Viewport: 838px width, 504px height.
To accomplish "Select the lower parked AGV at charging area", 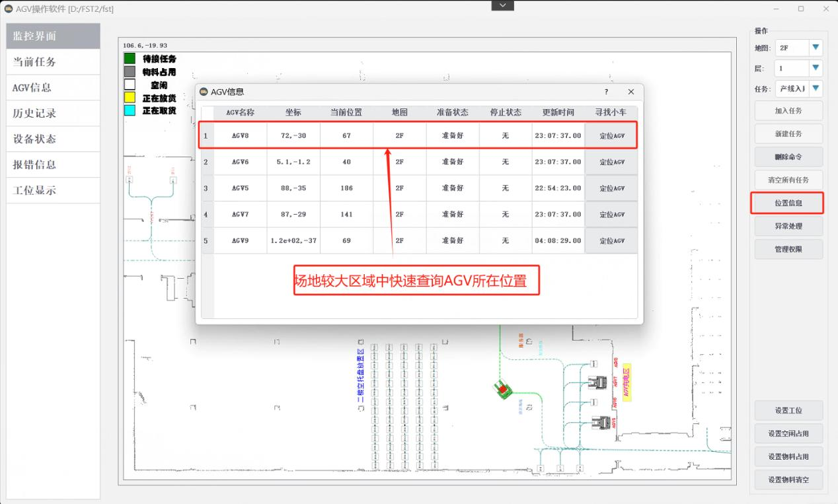I will [x=601, y=423].
